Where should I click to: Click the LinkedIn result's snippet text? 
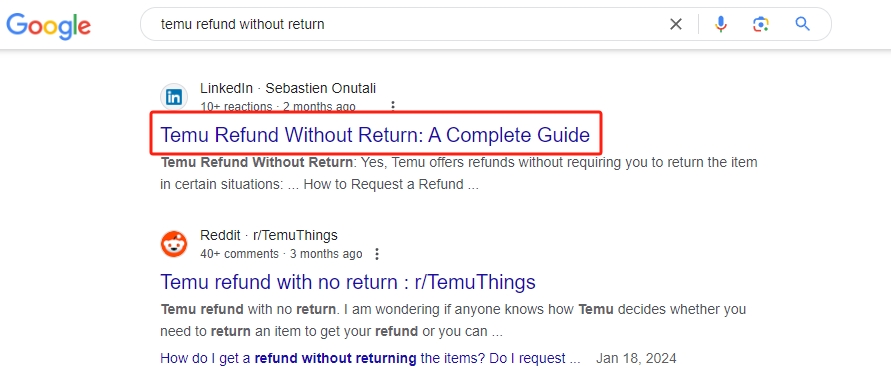(459, 174)
